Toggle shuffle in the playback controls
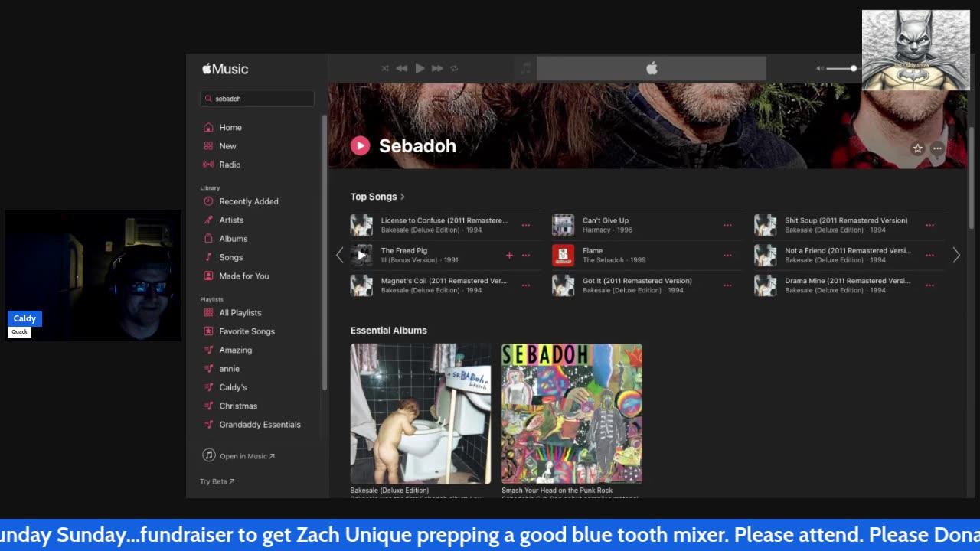 [385, 68]
